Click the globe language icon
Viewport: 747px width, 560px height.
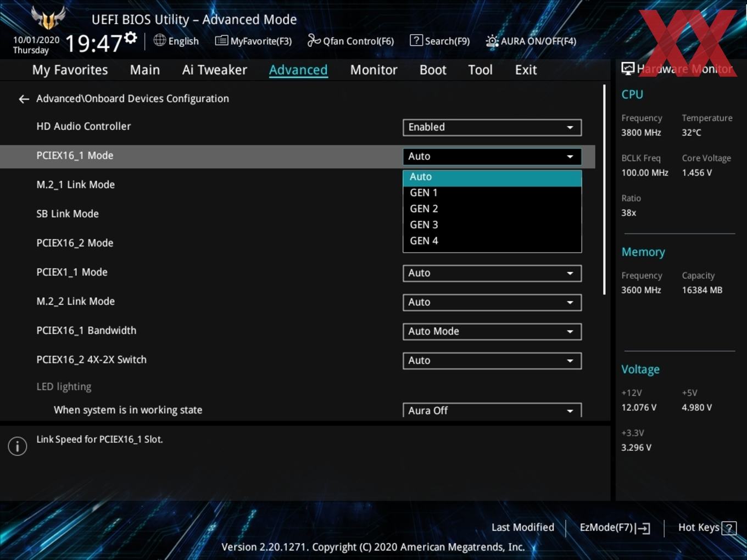click(x=159, y=40)
